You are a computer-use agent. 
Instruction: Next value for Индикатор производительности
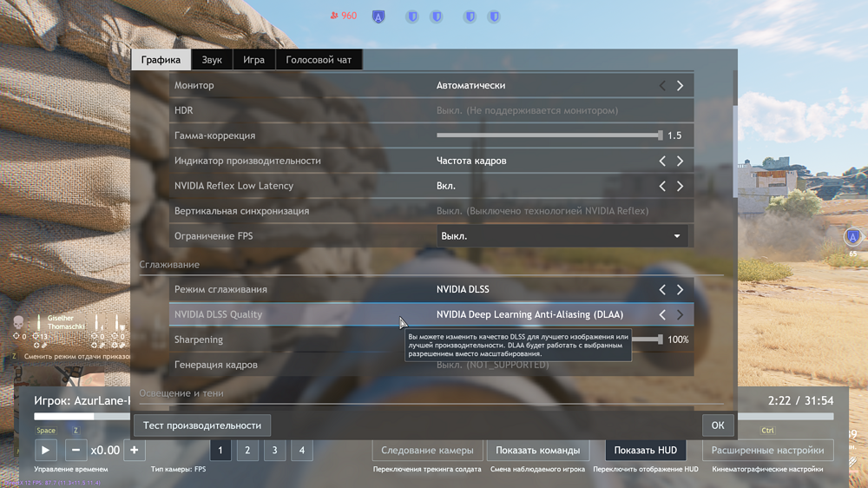tap(680, 162)
